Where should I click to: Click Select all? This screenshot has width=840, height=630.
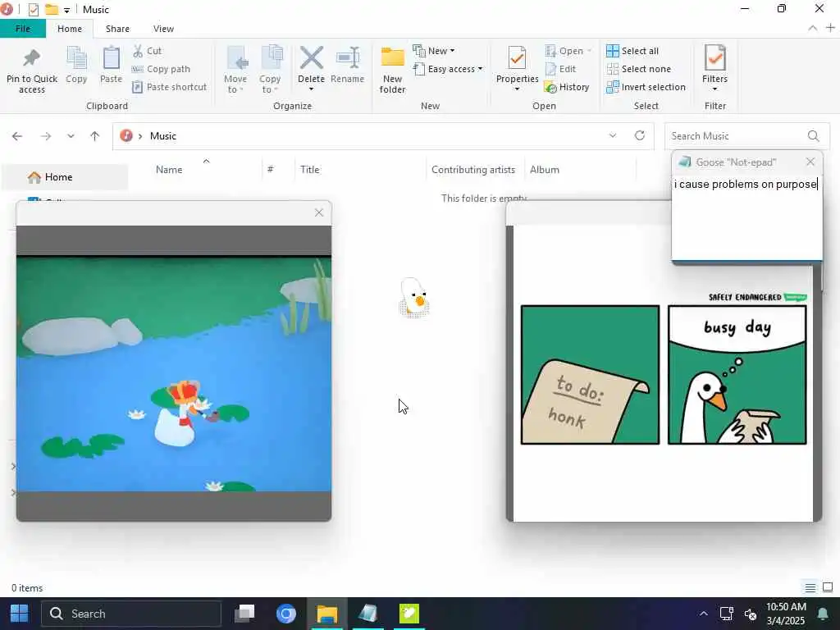[x=632, y=51]
